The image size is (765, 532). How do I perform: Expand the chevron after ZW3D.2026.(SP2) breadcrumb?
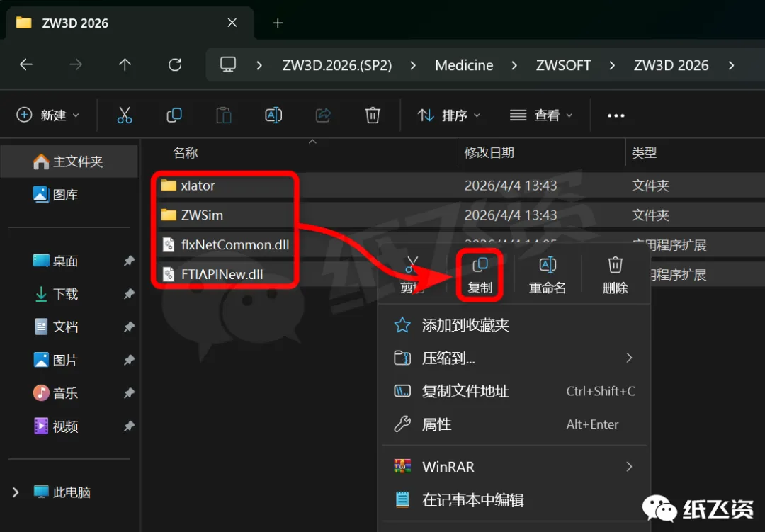coord(413,65)
